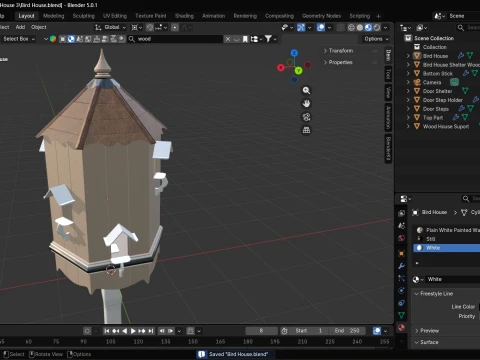Click the red X axis gizmo handle
Viewport: 480px width, 360px height.
coord(281,68)
